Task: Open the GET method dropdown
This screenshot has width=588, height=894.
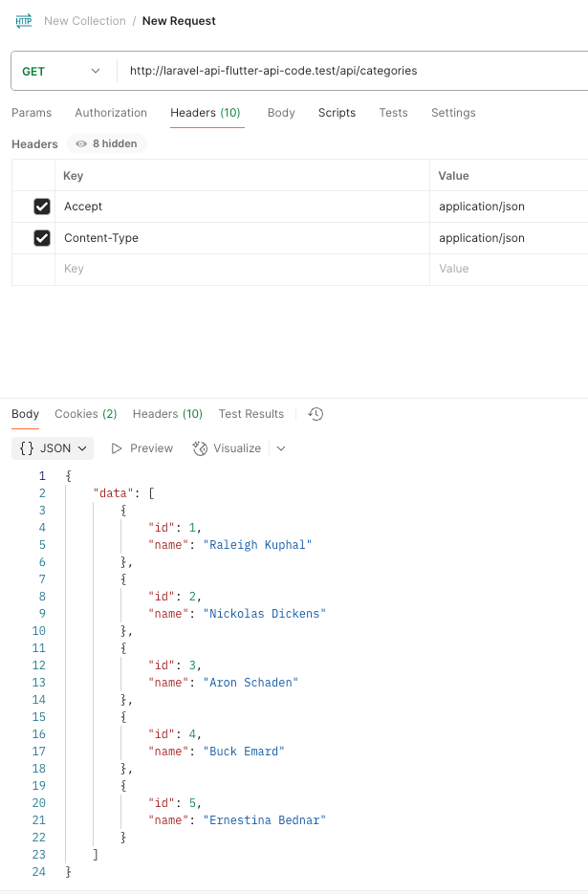Action: click(61, 71)
